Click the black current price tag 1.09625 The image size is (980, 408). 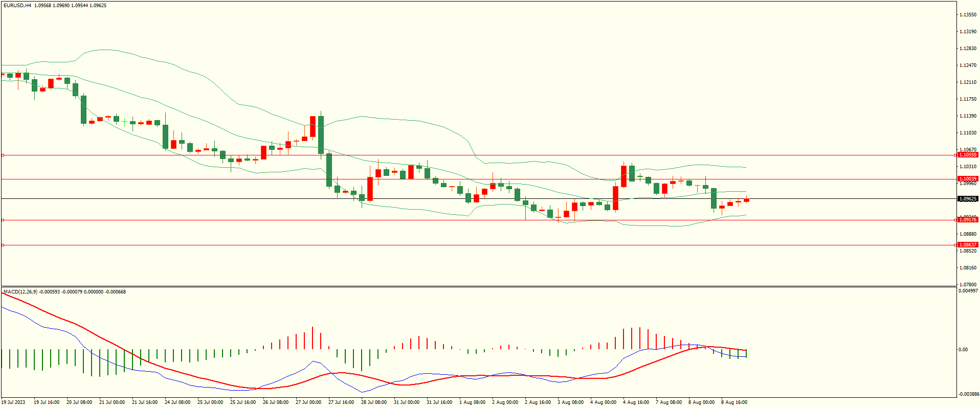pyautogui.click(x=967, y=199)
